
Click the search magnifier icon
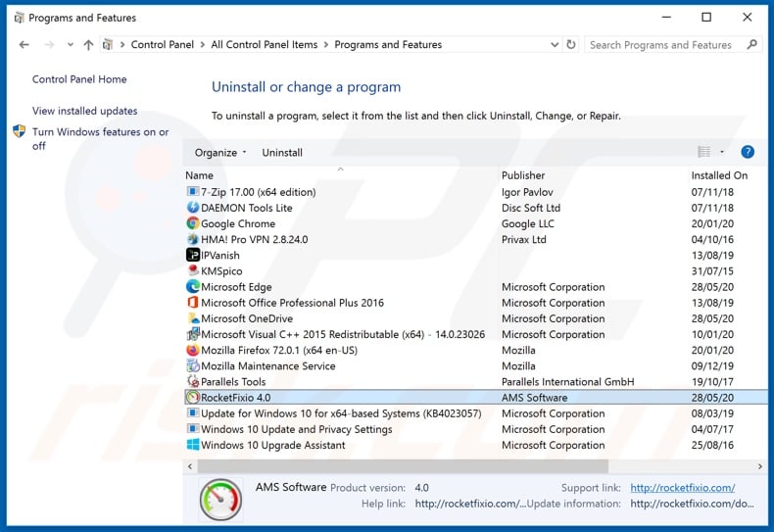point(751,45)
